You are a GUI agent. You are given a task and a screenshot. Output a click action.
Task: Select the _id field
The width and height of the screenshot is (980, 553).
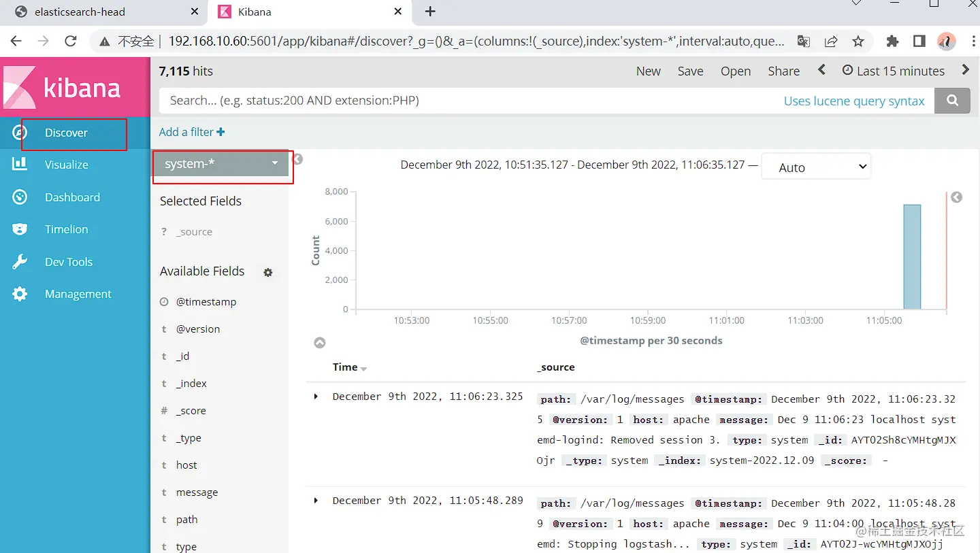click(183, 356)
